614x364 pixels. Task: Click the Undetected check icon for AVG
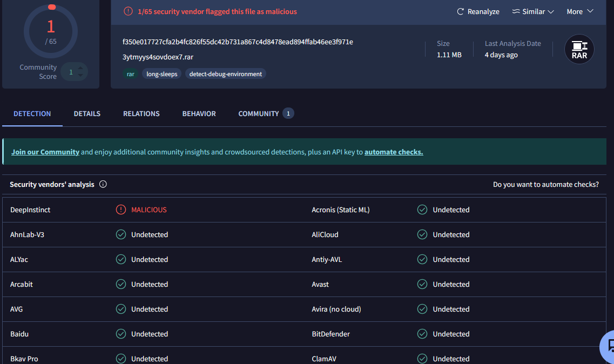(x=121, y=309)
